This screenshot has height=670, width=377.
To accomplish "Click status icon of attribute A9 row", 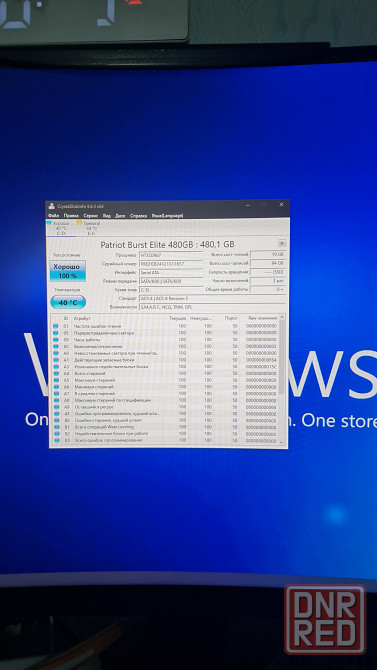I will tap(56, 407).
